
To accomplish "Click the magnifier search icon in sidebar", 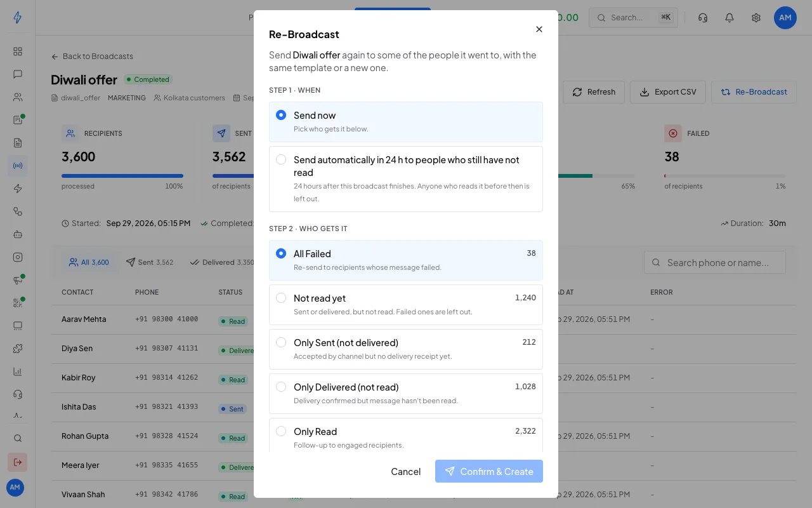I will coord(18,438).
